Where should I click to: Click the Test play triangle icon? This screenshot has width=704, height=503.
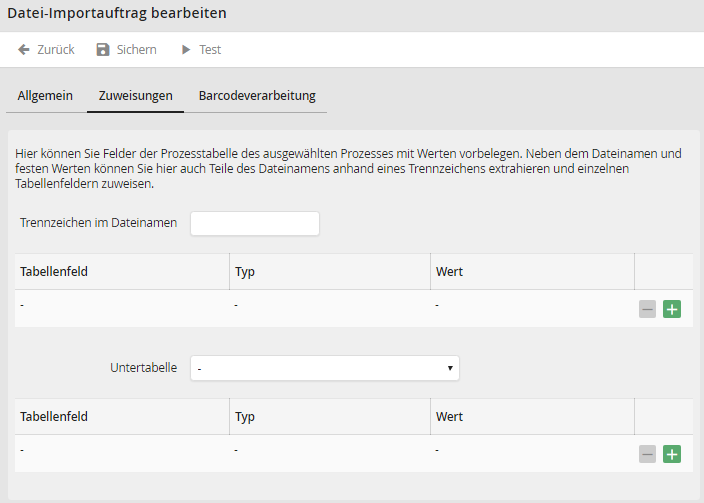[185, 50]
